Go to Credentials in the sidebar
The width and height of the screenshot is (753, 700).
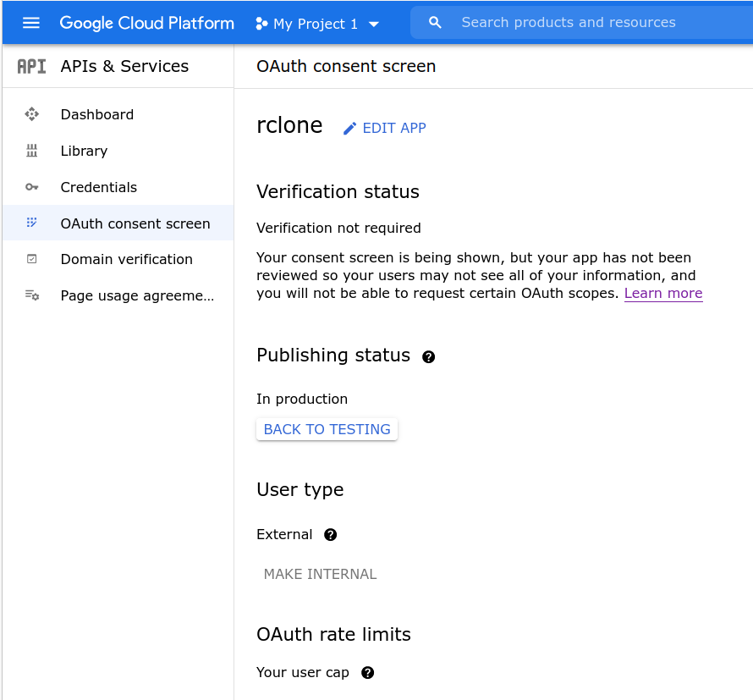(x=98, y=187)
